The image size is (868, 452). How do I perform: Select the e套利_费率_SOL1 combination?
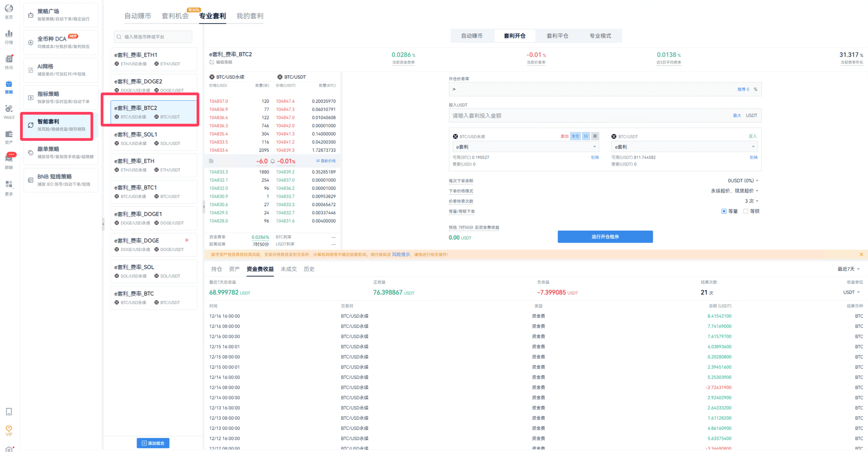coord(154,139)
